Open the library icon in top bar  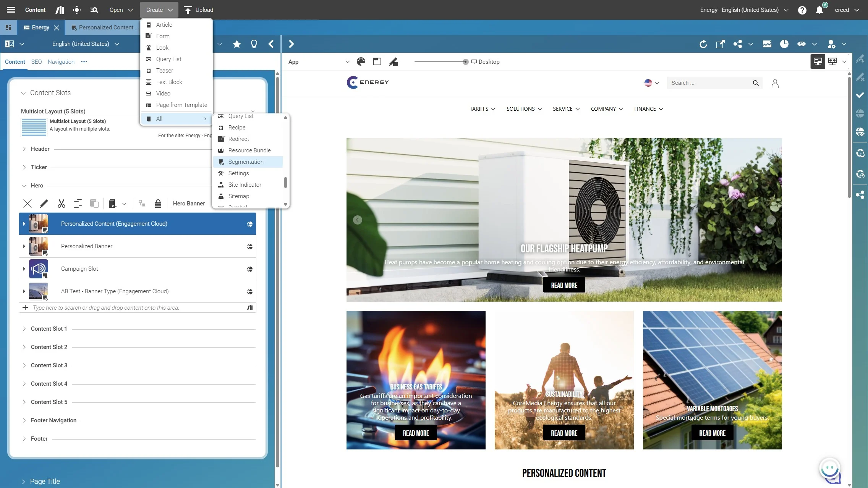[x=60, y=10]
